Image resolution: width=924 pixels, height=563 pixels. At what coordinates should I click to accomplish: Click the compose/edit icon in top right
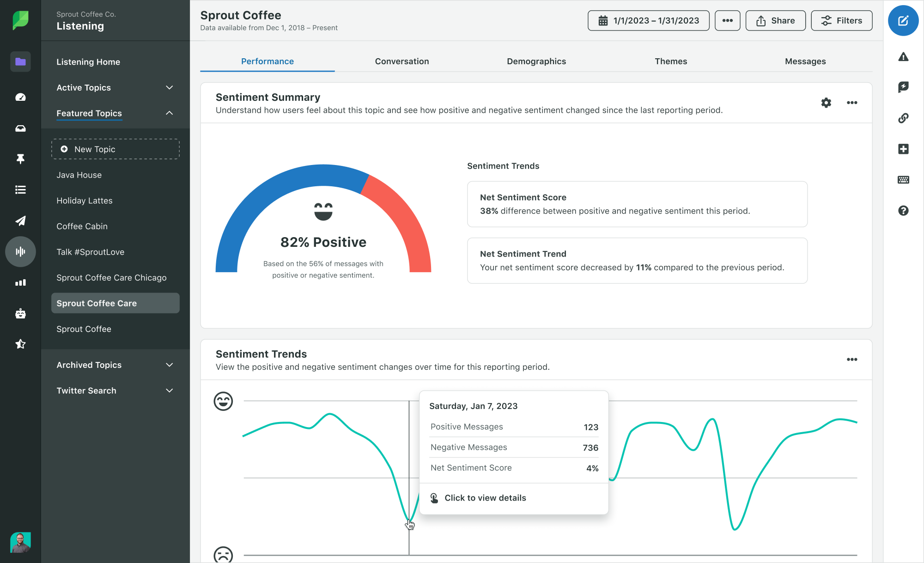[903, 21]
